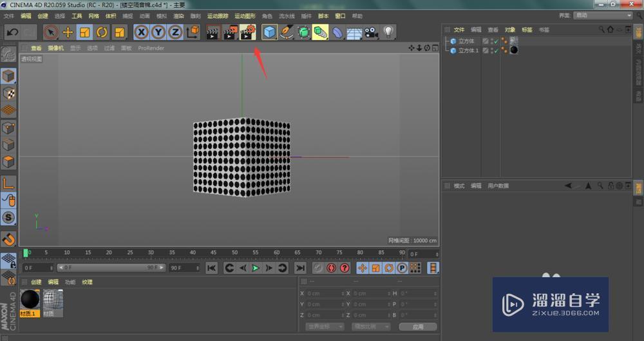Click the Undo arrow icon
The width and height of the screenshot is (644, 341).
click(x=12, y=32)
